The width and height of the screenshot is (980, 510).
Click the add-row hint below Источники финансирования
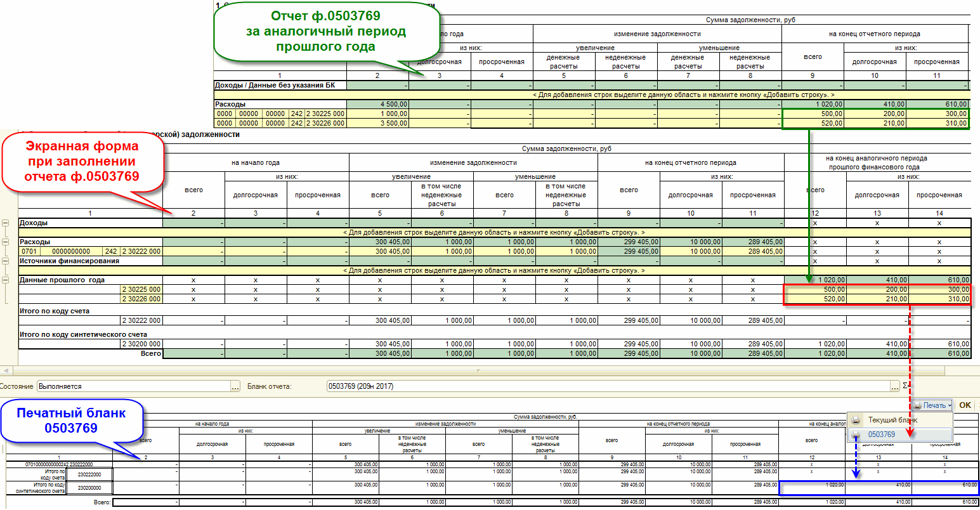[494, 270]
